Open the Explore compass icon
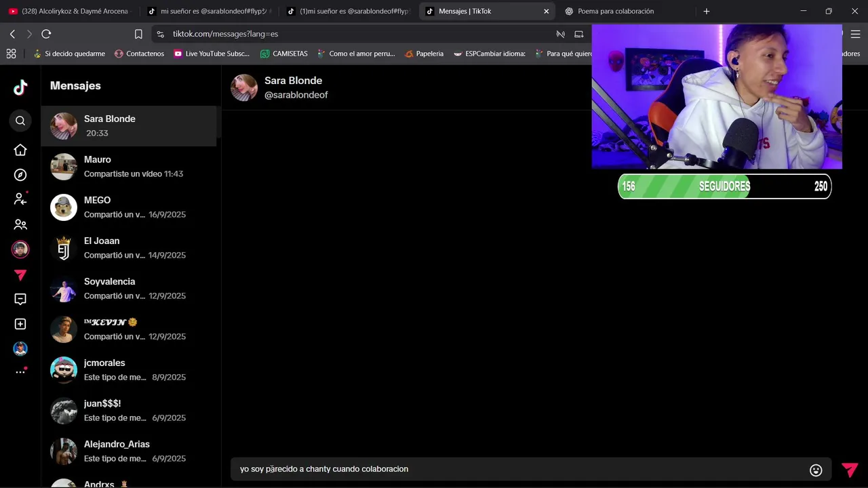This screenshot has width=868, height=488. tap(20, 175)
